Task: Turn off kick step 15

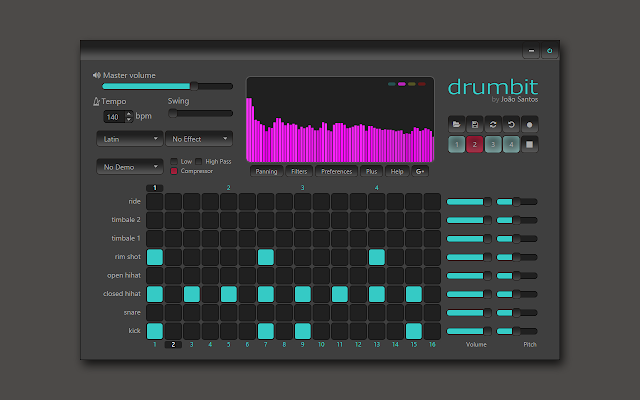Action: [414, 331]
